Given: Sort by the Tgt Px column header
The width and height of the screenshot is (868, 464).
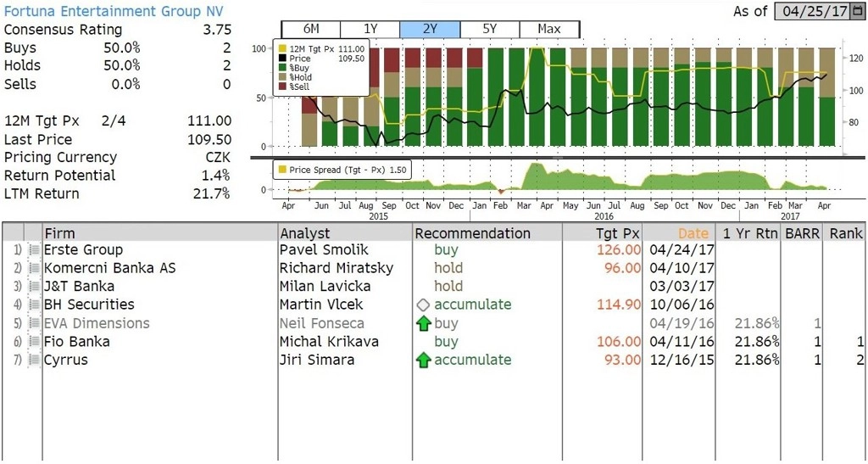Looking at the screenshot, I should tap(602, 233).
